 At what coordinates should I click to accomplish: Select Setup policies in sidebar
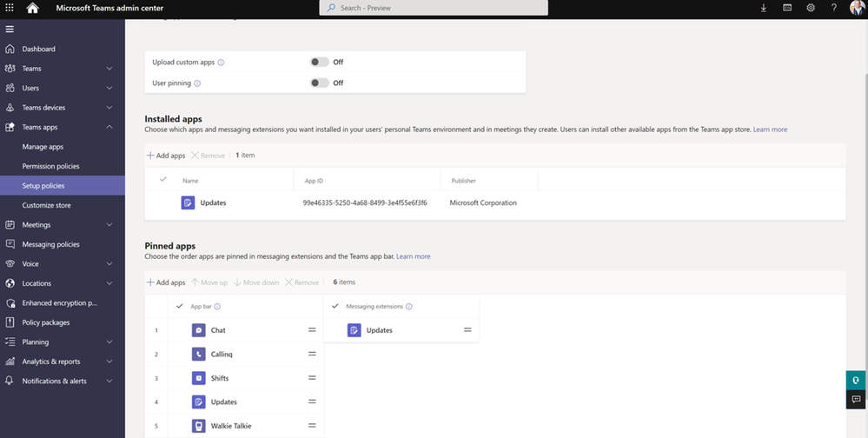pos(63,185)
